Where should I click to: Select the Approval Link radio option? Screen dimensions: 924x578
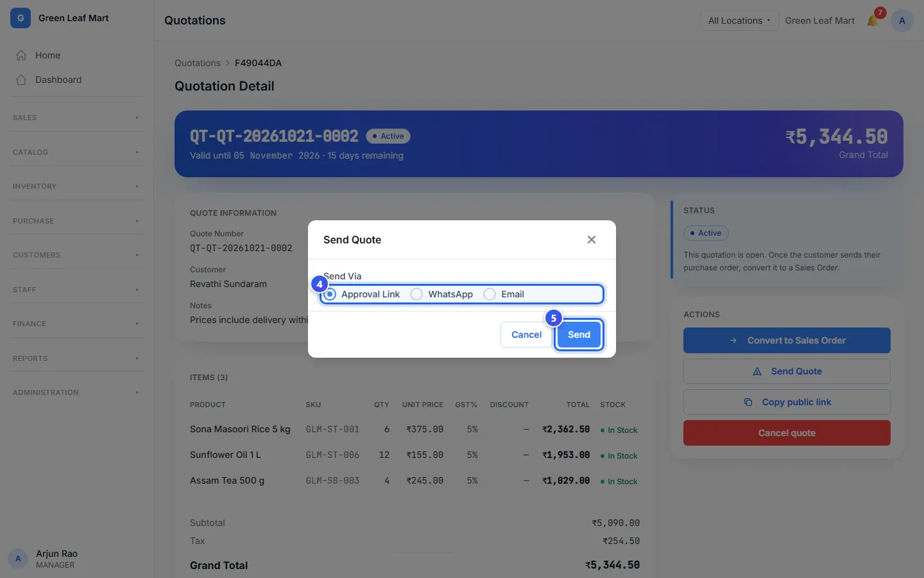330,294
